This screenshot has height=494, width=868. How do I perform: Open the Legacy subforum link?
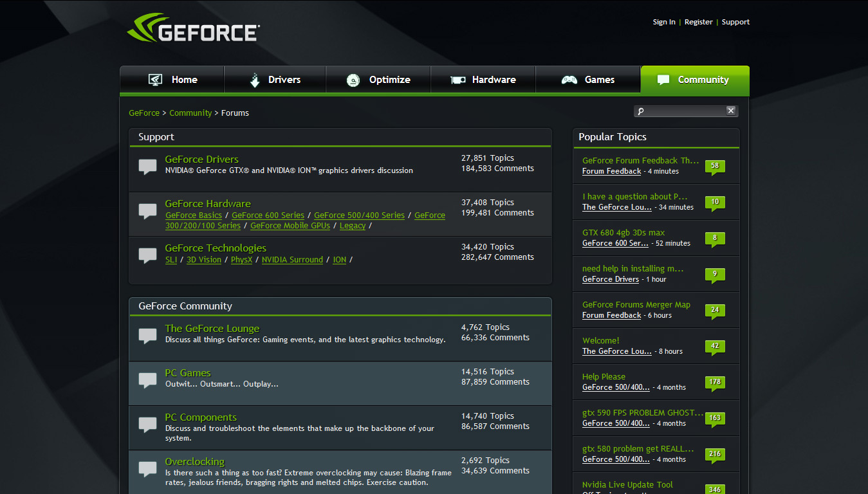point(353,226)
